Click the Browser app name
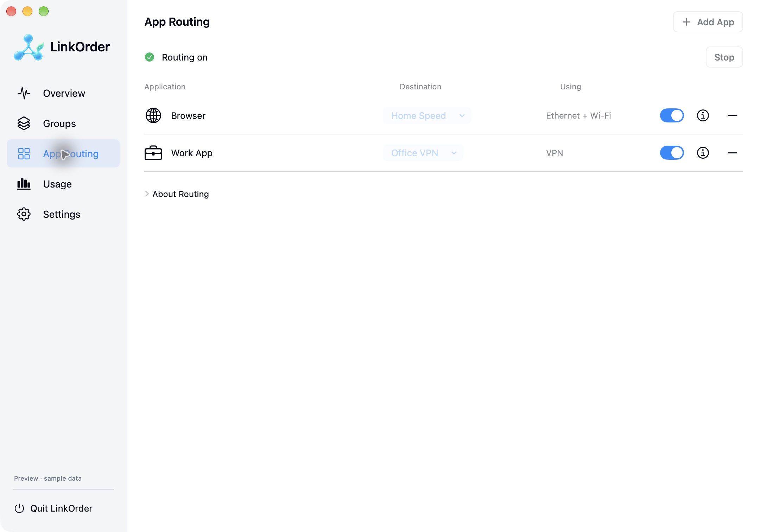This screenshot has height=532, width=760. pos(188,115)
